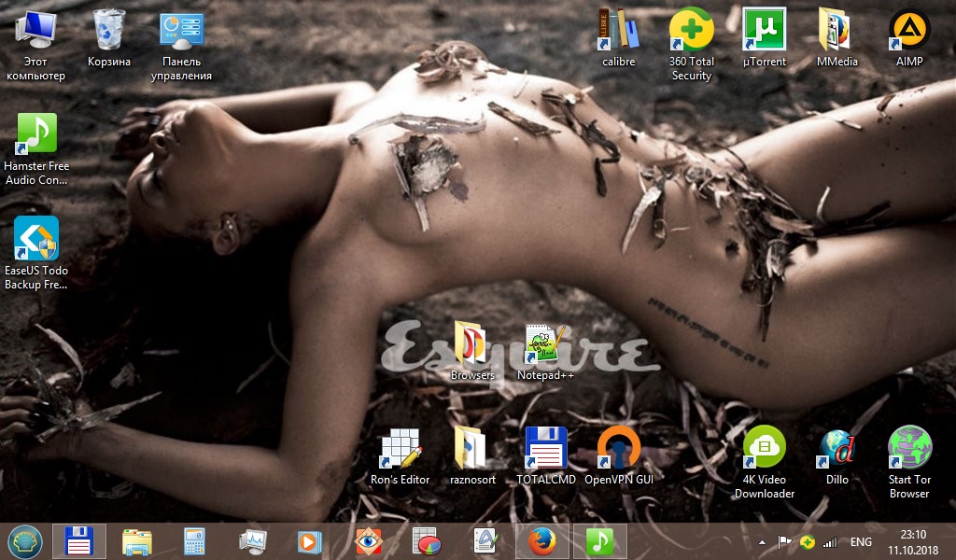Select the Ron's Editor shortcut
Viewport: 956px width, 560px height.
pyautogui.click(x=400, y=455)
